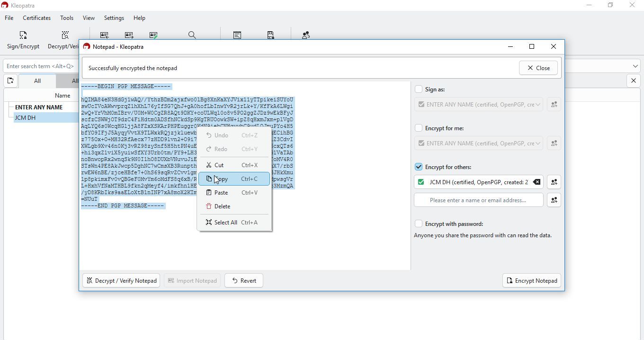Uncheck the Encrypt for others checkbox
The image size is (644, 340).
419,167
